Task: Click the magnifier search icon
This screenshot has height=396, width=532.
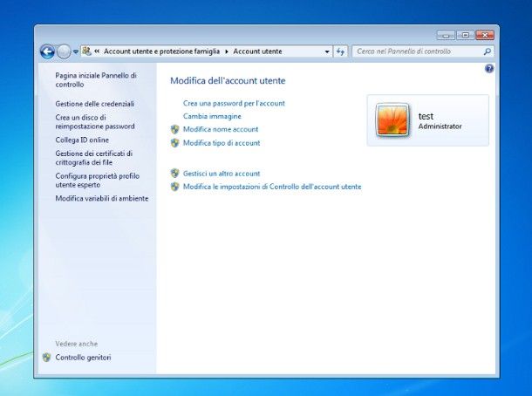Action: pos(488,51)
